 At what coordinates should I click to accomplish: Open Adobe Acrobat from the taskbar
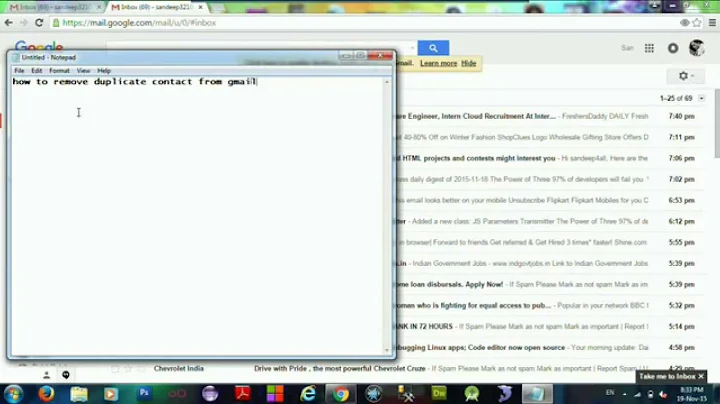tap(242, 394)
